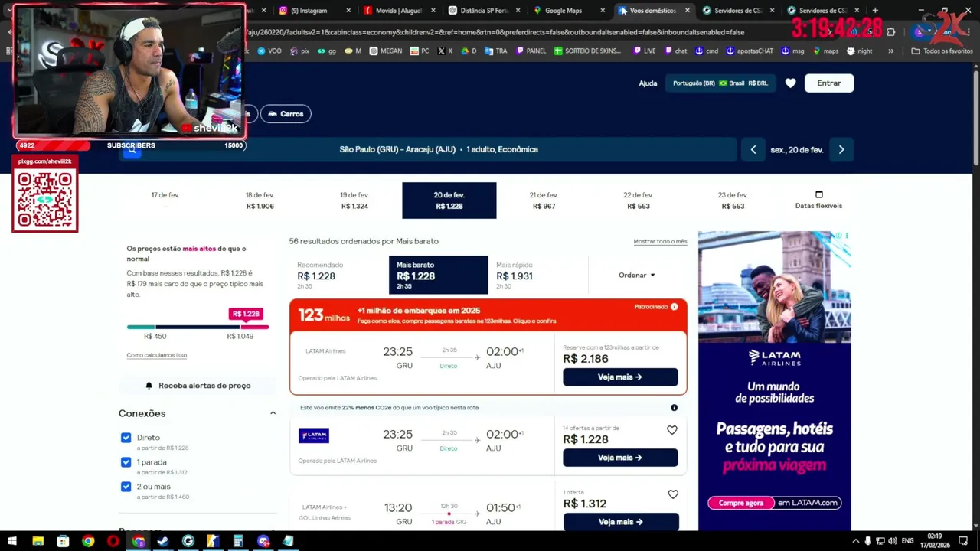Open the VOO bookmark

coord(269,51)
